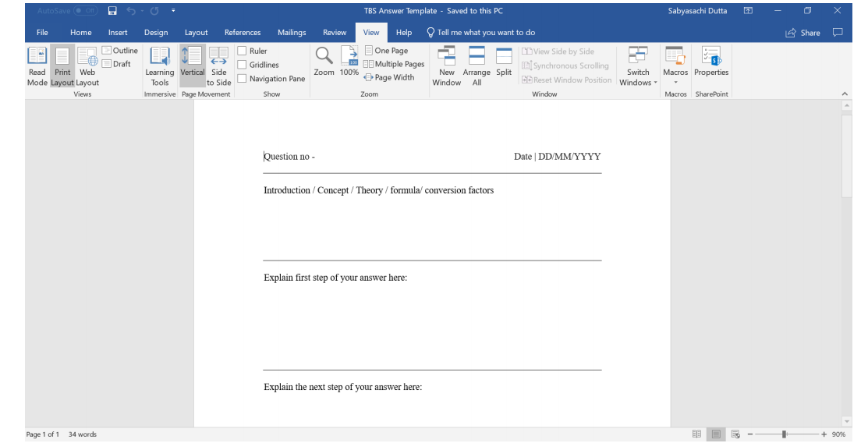Open SharePoint Properties
868x443 pixels.
pyautogui.click(x=711, y=62)
